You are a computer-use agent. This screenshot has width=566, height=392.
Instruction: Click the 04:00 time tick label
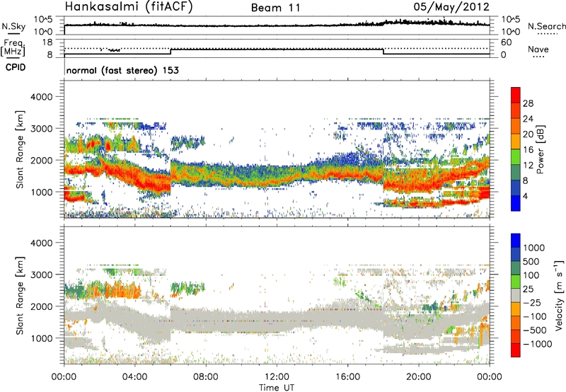(134, 377)
